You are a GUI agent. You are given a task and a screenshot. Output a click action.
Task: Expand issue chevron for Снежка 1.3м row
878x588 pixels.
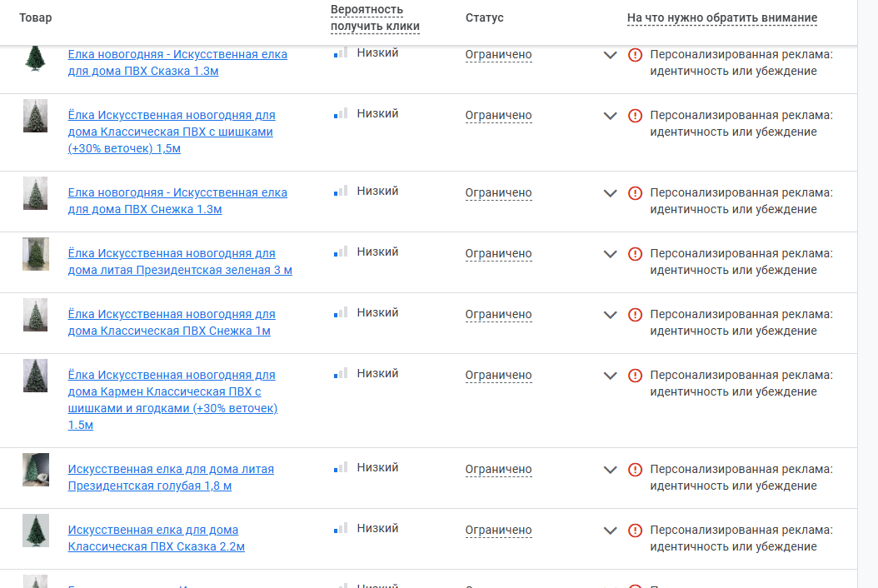pos(611,193)
